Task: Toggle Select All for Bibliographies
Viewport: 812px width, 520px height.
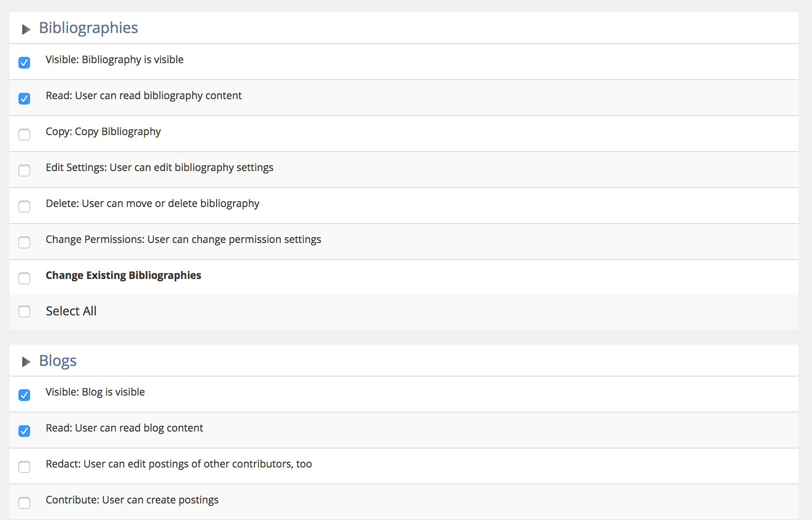Action: [x=24, y=312]
